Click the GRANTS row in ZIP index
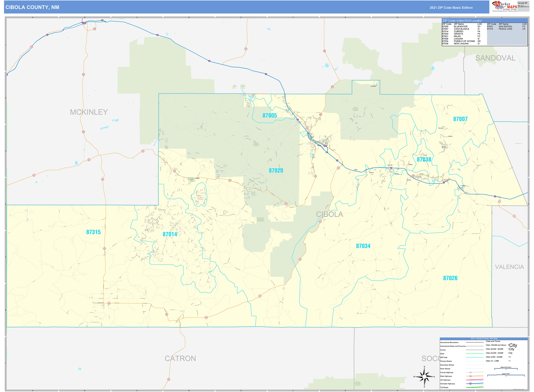Image resolution: width=534 pixels, height=392 pixels. pyautogui.click(x=458, y=34)
